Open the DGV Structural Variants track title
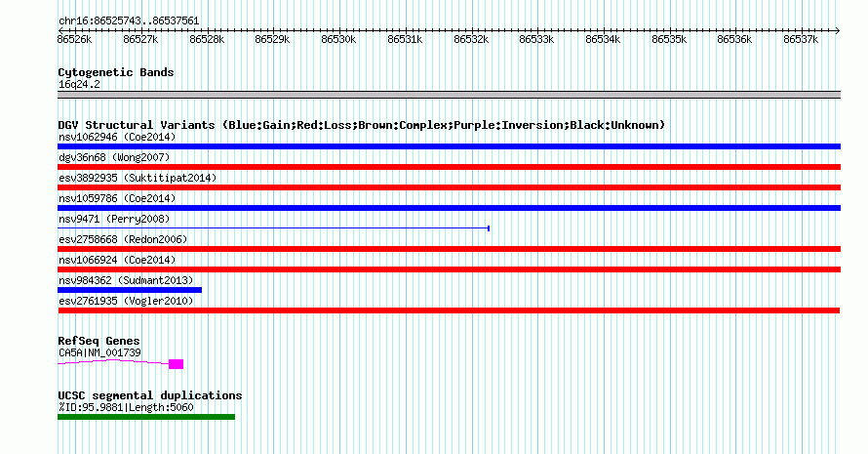868x454 pixels. [362, 125]
